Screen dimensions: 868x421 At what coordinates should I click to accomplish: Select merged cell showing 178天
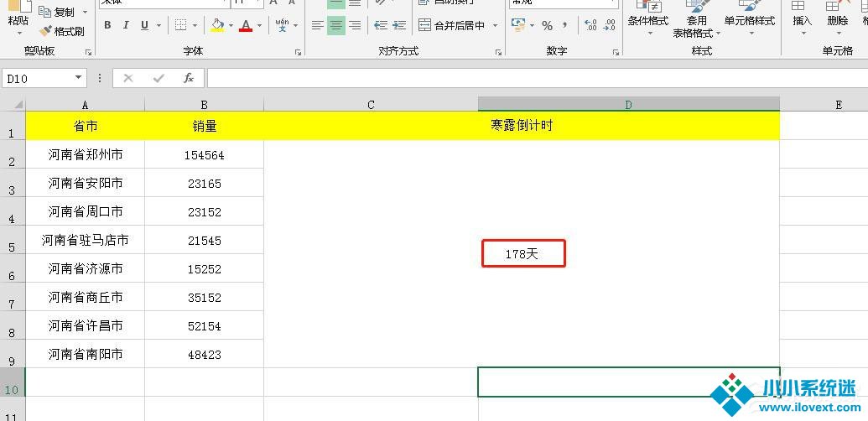tap(522, 253)
